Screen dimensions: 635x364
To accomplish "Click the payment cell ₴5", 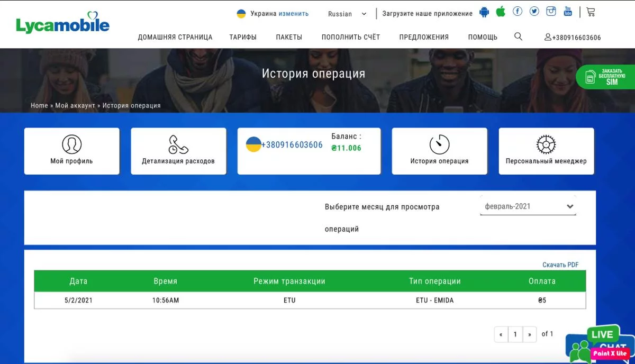I will [x=542, y=301].
